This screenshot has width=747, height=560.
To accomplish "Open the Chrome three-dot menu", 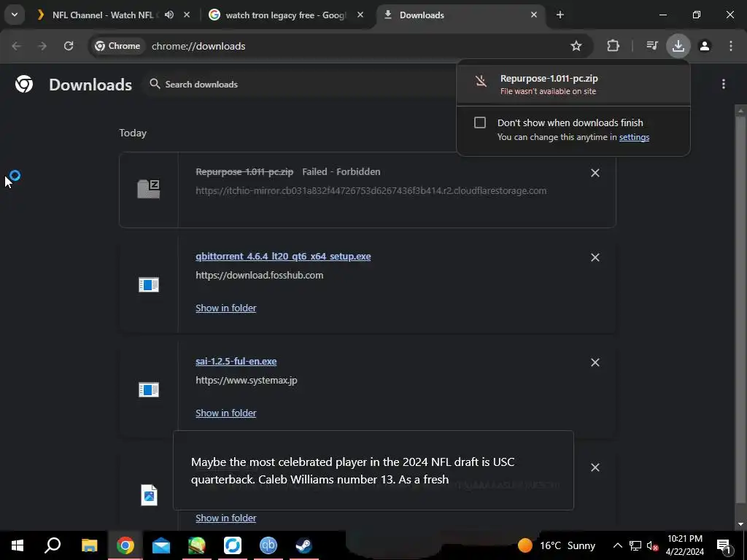I will [x=731, y=46].
